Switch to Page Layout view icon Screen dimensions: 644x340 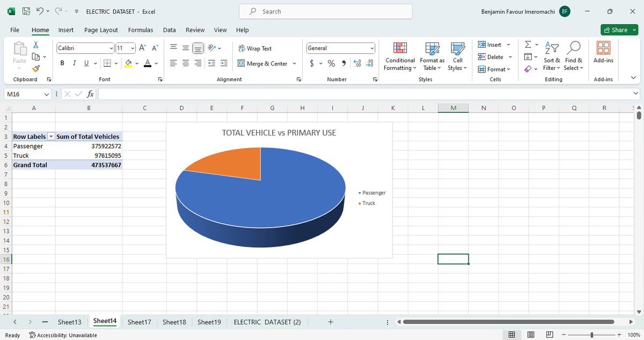(x=531, y=335)
